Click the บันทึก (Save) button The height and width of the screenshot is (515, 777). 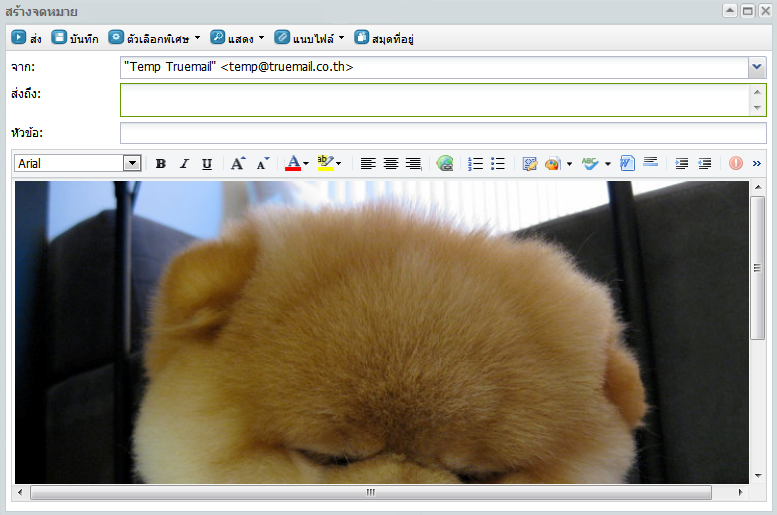pyautogui.click(x=75, y=38)
